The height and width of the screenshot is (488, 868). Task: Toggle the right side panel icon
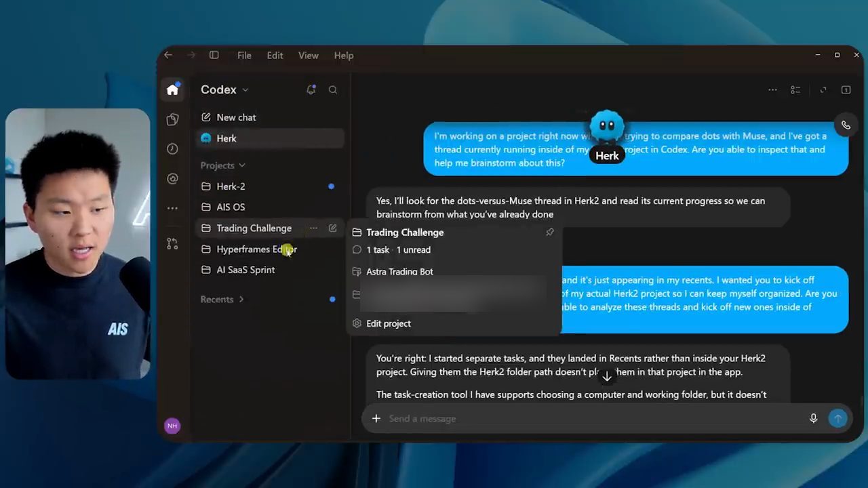pos(846,89)
